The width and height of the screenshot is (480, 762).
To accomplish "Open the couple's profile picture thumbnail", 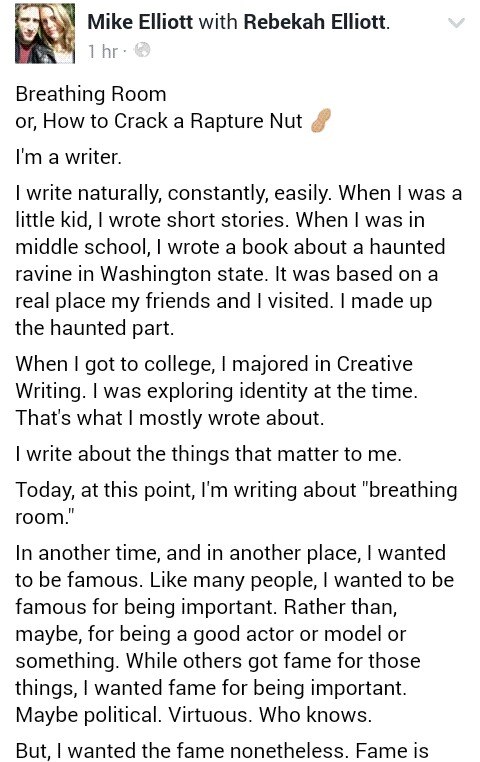I will point(45,33).
